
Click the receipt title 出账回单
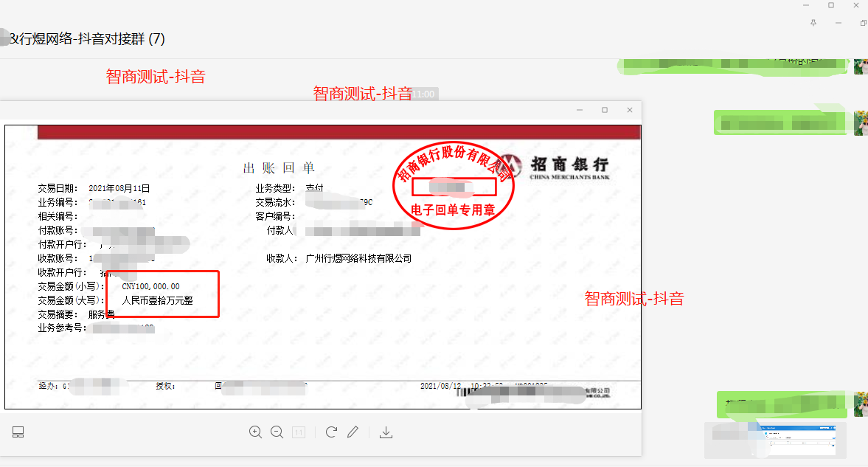pyautogui.click(x=279, y=168)
